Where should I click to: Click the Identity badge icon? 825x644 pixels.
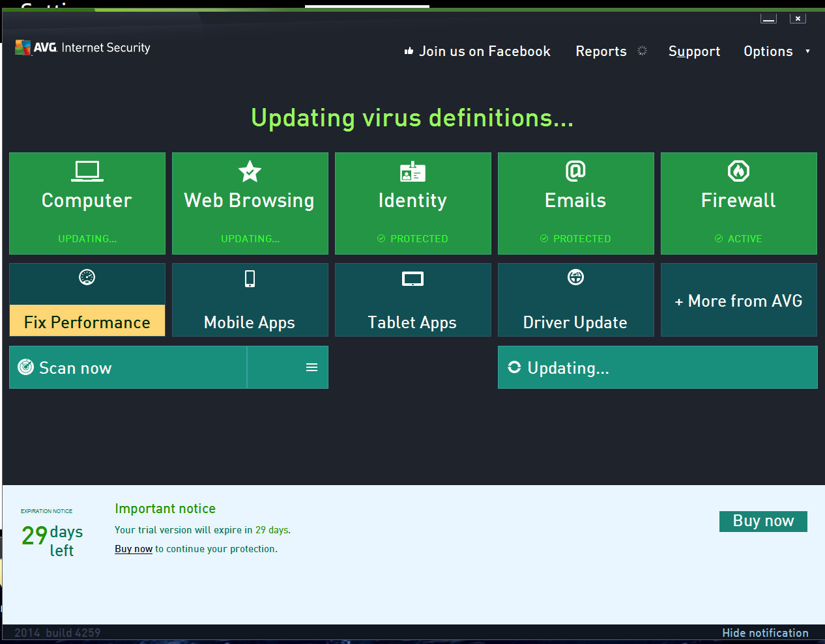412,172
